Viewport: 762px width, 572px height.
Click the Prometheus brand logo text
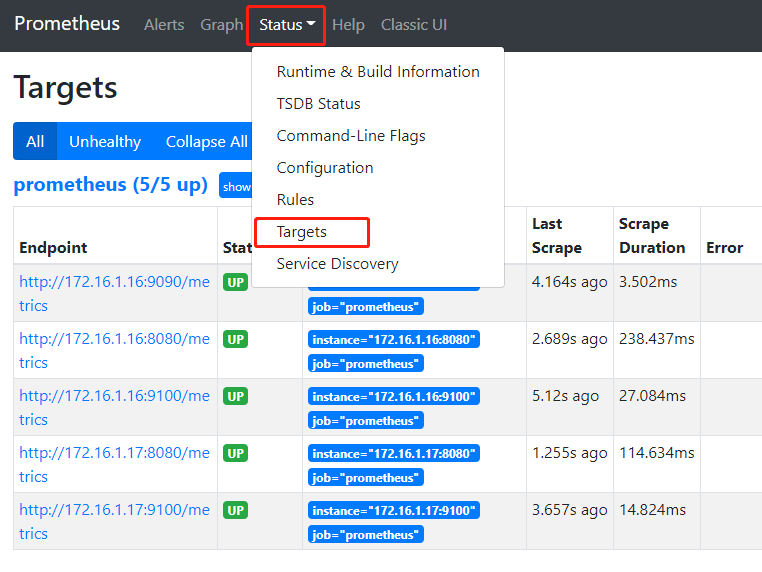pos(67,23)
